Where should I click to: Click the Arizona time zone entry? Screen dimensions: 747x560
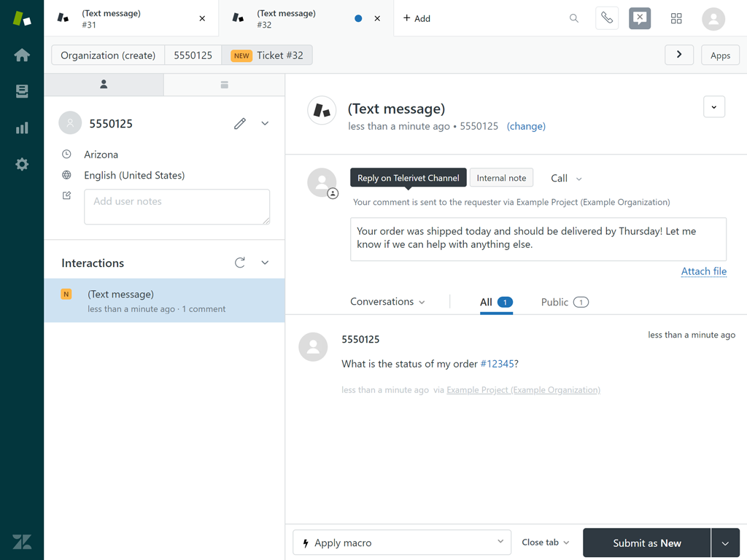(x=101, y=155)
